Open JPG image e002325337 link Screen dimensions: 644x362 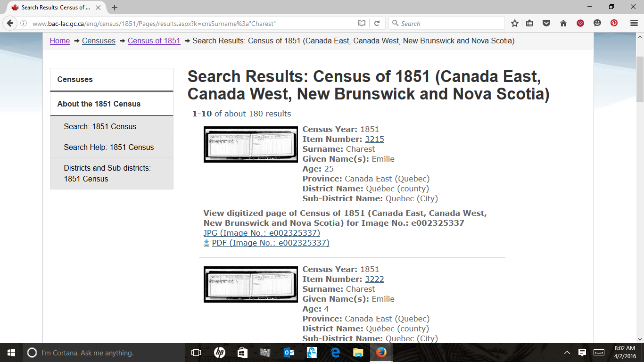pyautogui.click(x=262, y=233)
